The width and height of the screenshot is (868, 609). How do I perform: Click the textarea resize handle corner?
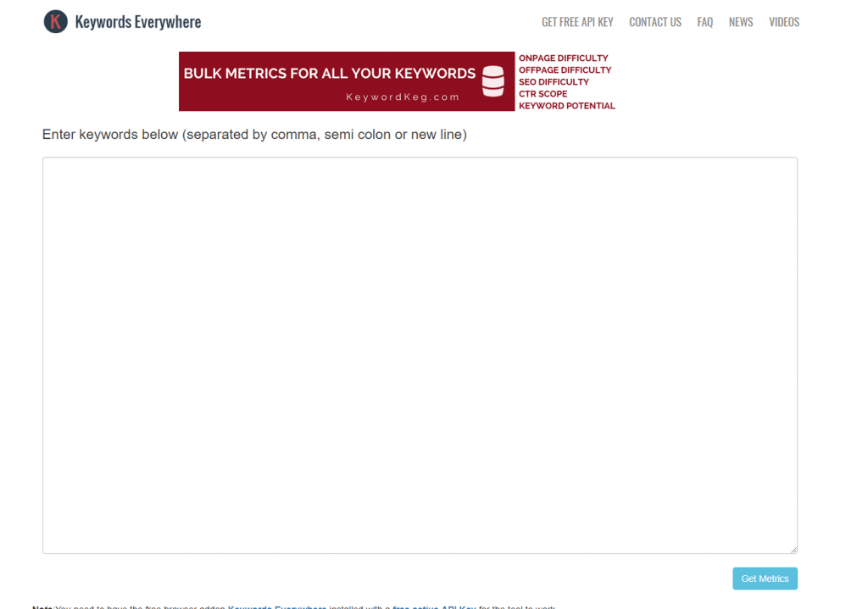point(793,550)
